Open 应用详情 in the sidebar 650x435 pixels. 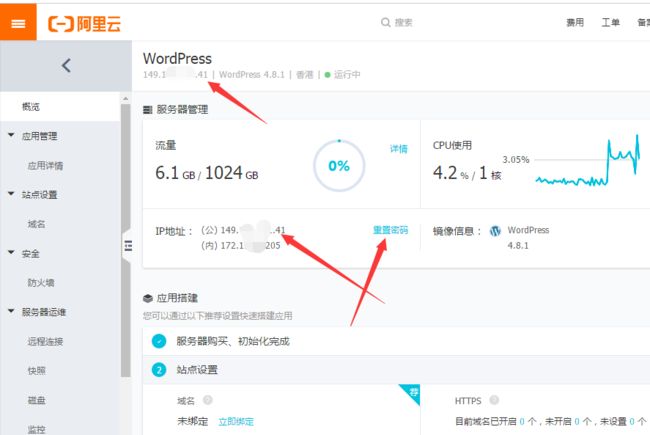coord(45,166)
